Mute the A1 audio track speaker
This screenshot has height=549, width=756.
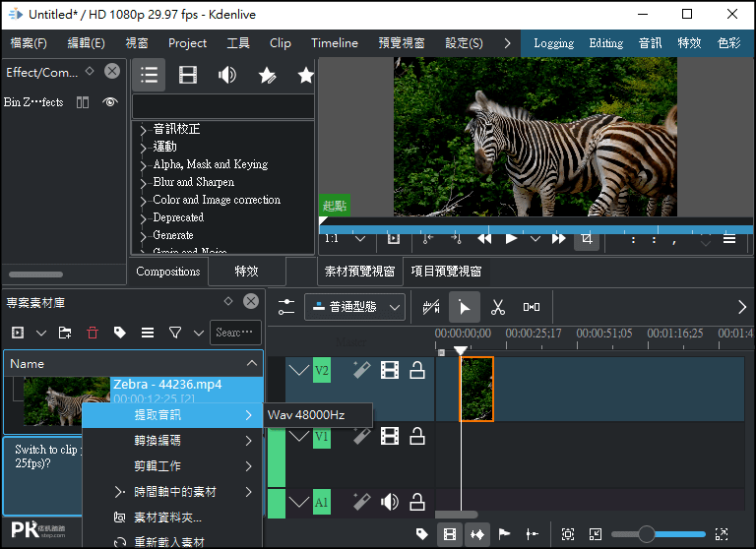(x=389, y=502)
